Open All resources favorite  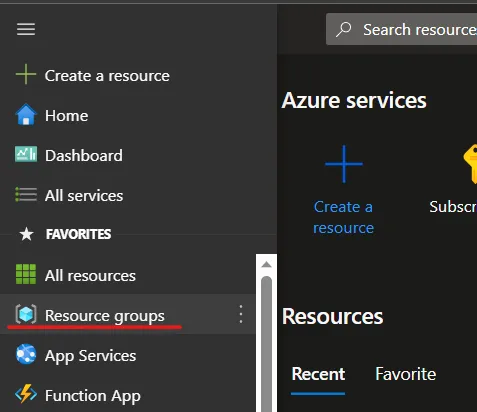pyautogui.click(x=90, y=275)
